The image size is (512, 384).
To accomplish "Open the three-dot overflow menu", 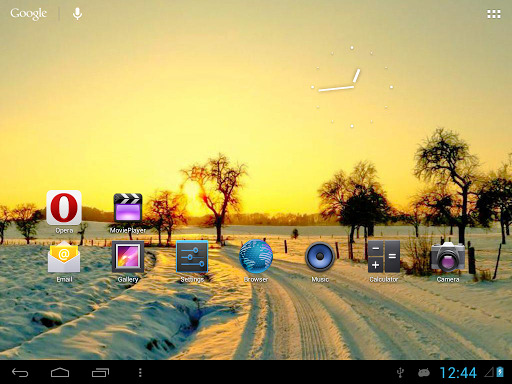I will 140,372.
